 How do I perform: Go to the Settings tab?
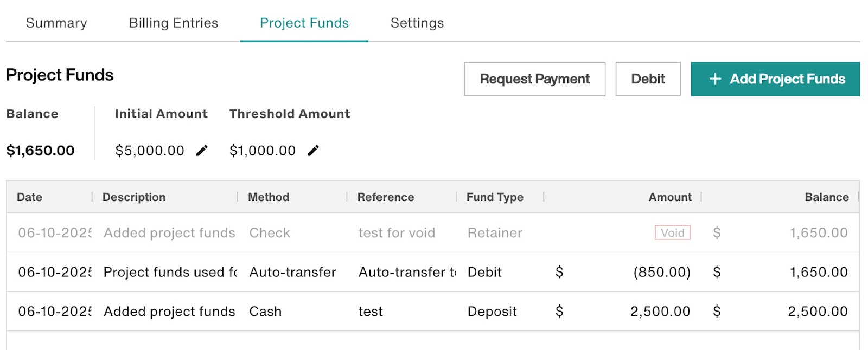tap(417, 23)
